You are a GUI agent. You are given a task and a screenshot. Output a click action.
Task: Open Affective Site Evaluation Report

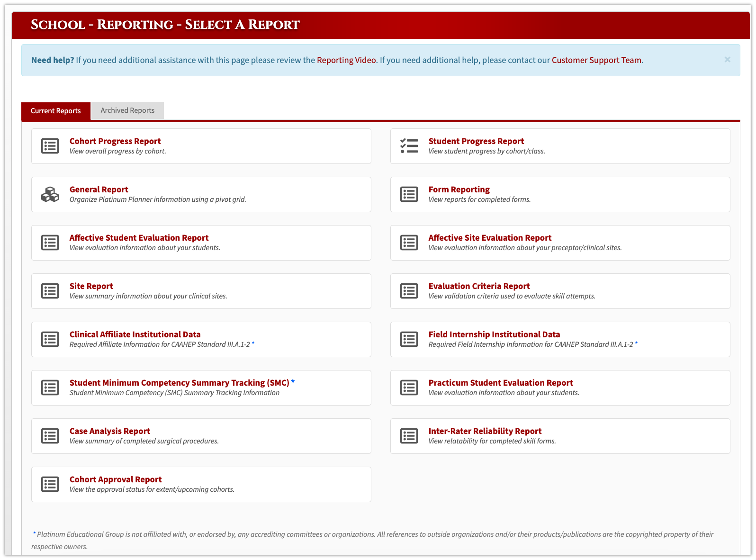[x=490, y=238]
